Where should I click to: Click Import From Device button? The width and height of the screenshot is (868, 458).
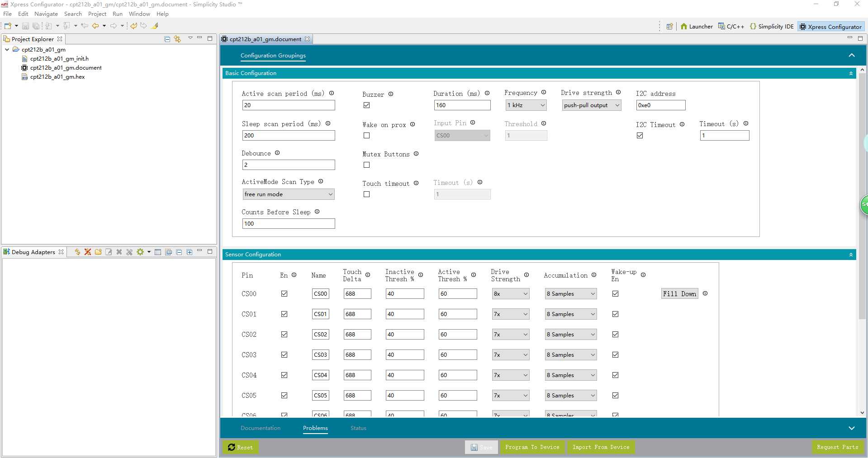pos(601,447)
